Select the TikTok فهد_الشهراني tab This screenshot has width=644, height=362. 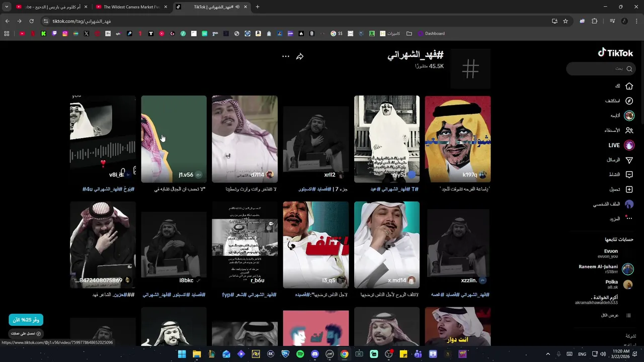212,7
